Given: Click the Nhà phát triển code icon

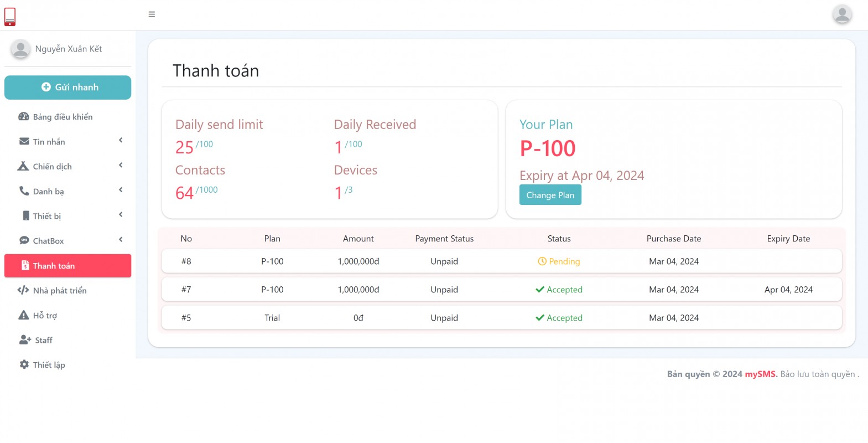Looking at the screenshot, I should pos(23,290).
